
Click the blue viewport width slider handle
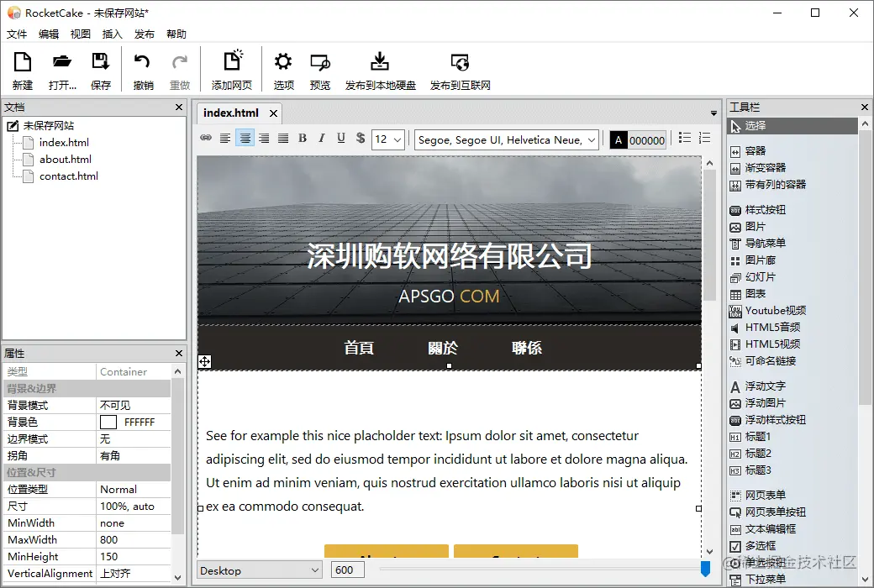pyautogui.click(x=705, y=569)
